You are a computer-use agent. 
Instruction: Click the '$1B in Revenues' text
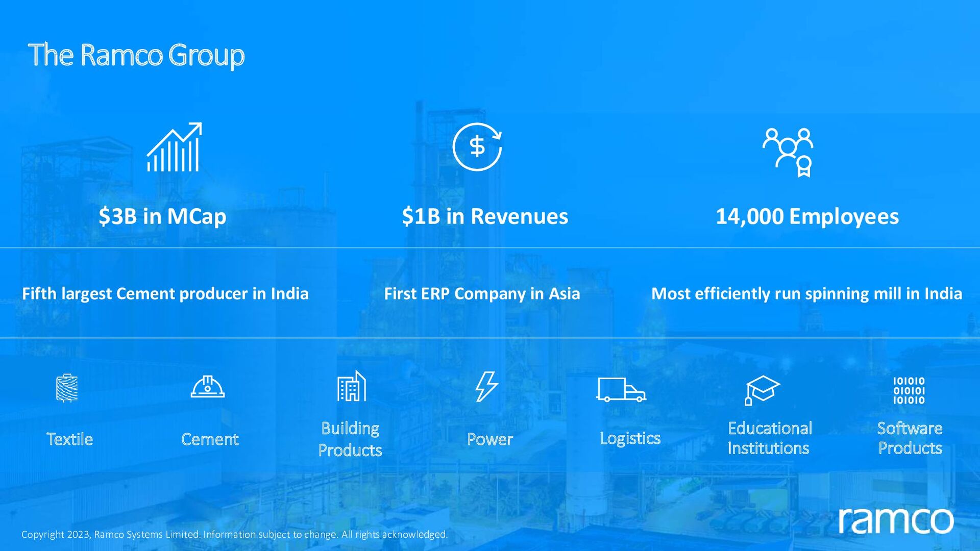point(485,216)
